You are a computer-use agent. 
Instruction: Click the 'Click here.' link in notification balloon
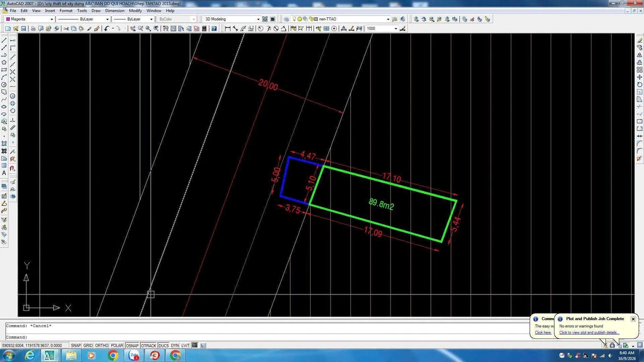[543, 333]
